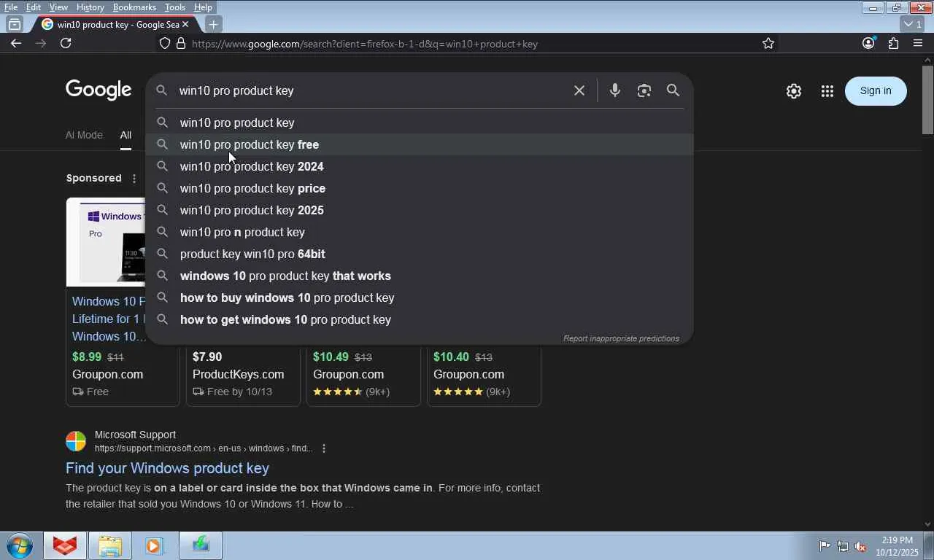Open the Firefox View icon
934x560 pixels.
(x=14, y=24)
